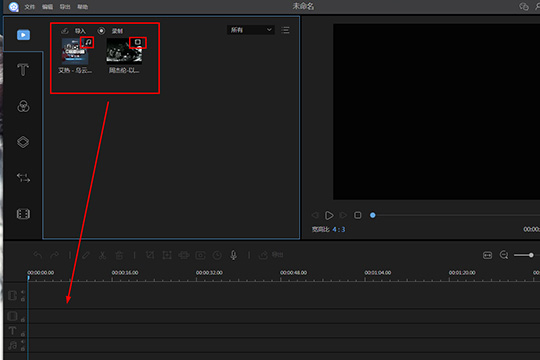Image resolution: width=540 pixels, height=360 pixels.
Task: Toggle lock on the video track
Action: (x=23, y=299)
